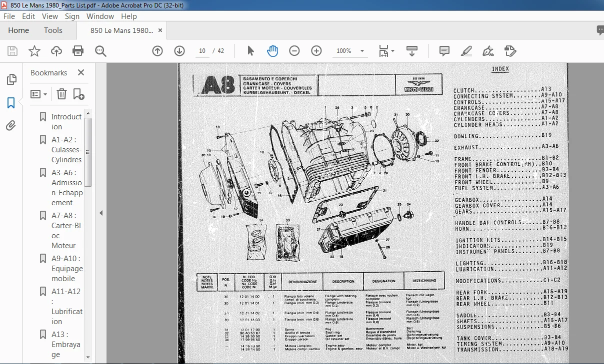604x364 pixels.
Task: Activate the Hand pan tool
Action: point(272,51)
